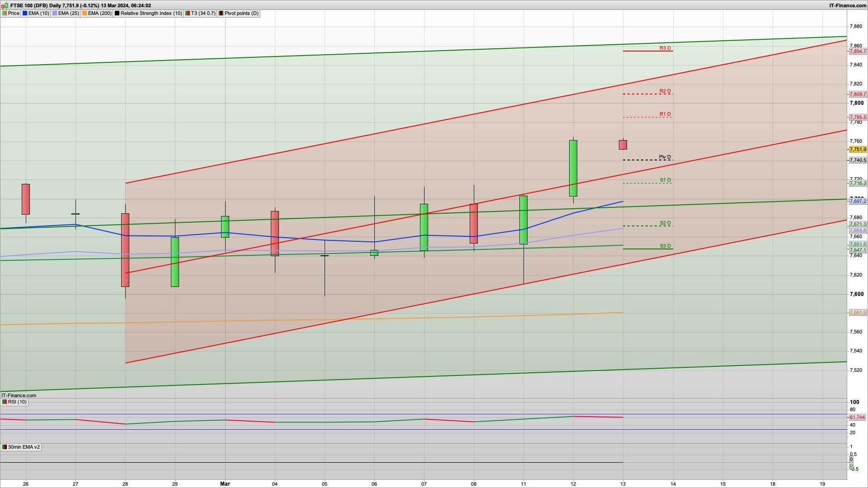The height and width of the screenshot is (488, 868).
Task: Click the RSI (10) panel label
Action: pos(14,402)
